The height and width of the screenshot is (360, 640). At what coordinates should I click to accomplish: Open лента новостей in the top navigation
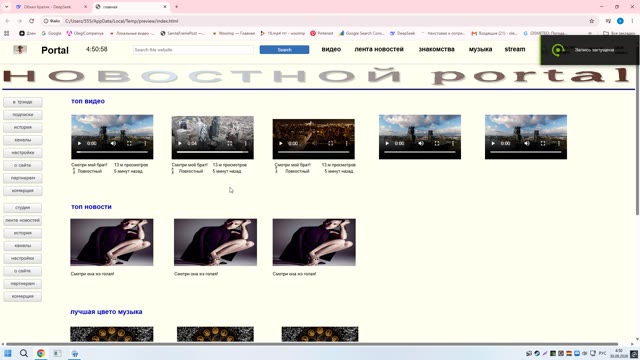379,49
